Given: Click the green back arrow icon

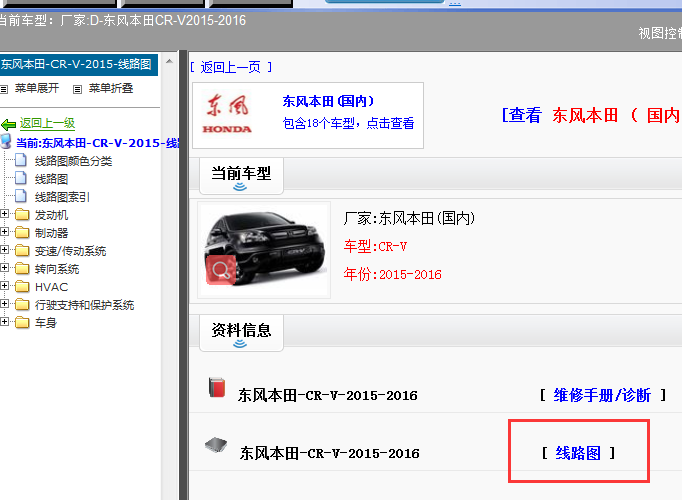Looking at the screenshot, I should point(8,125).
